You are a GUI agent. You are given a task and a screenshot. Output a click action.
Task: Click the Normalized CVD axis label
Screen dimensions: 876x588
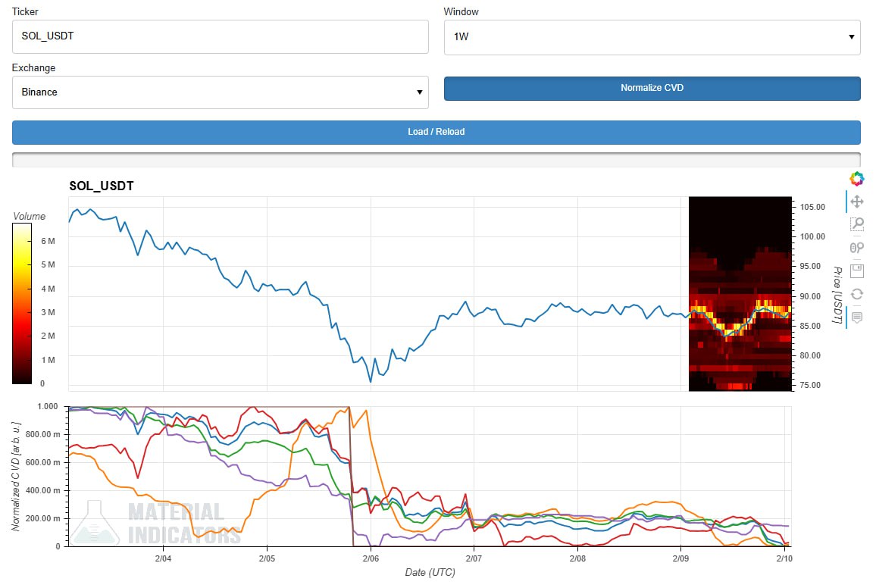point(16,475)
